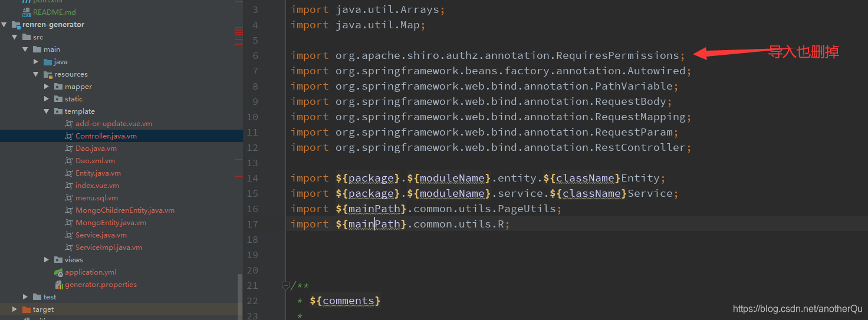Click the views folder icon
This screenshot has height=320, width=868.
coord(58,260)
